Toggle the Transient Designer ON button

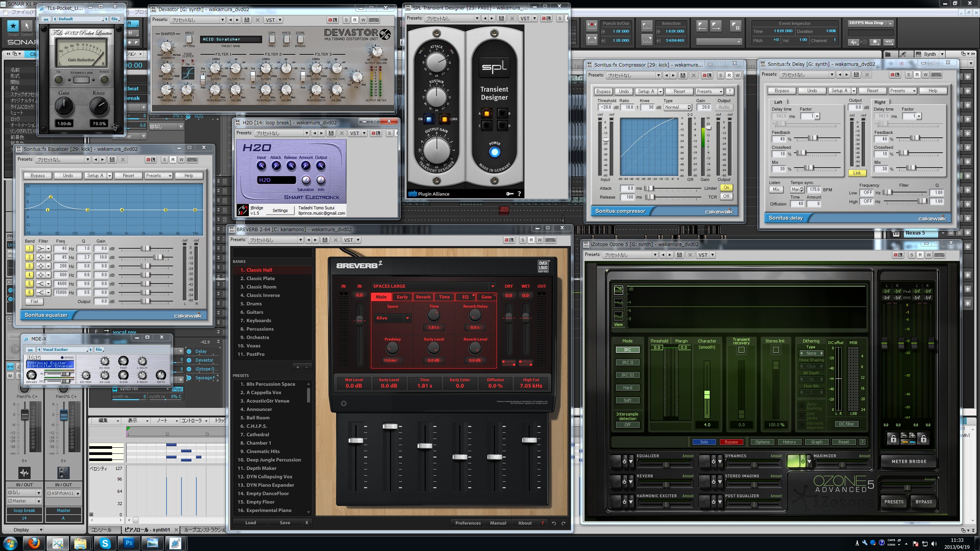(x=429, y=119)
